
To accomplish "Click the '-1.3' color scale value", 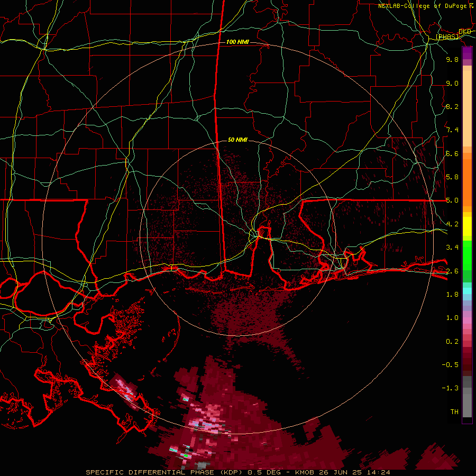I will coord(450,388).
